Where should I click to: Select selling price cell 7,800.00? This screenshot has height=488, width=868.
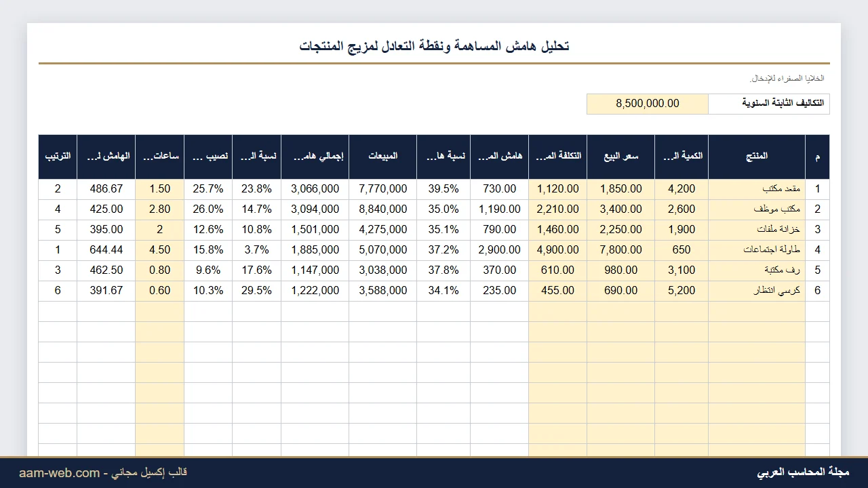pos(620,250)
